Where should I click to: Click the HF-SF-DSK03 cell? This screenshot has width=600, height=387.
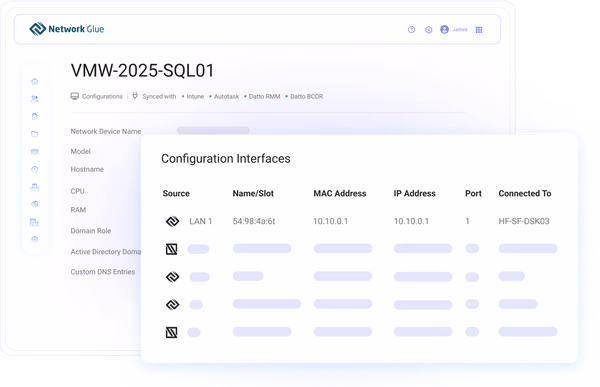click(524, 221)
